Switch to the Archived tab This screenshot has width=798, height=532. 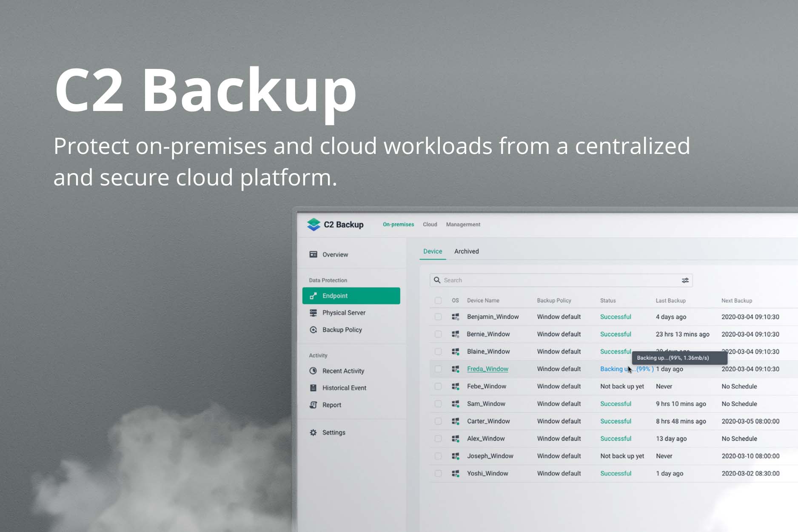[466, 251]
